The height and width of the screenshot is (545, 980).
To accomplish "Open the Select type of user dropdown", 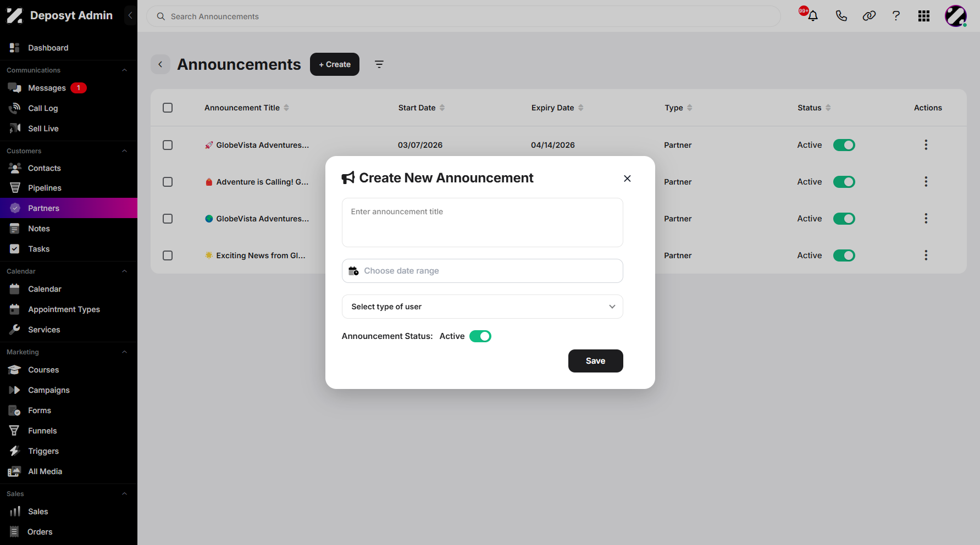I will pyautogui.click(x=483, y=307).
